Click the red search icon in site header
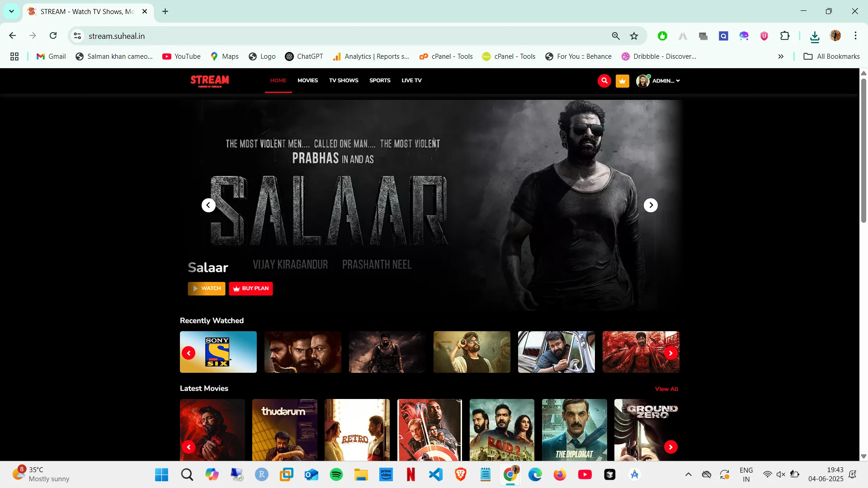This screenshot has height=488, width=868. coord(604,81)
